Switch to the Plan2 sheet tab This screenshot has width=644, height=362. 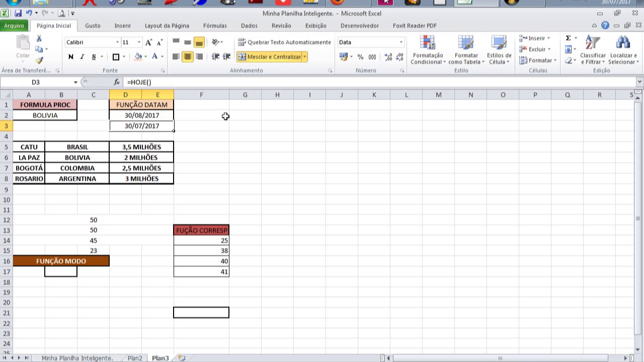(135, 358)
